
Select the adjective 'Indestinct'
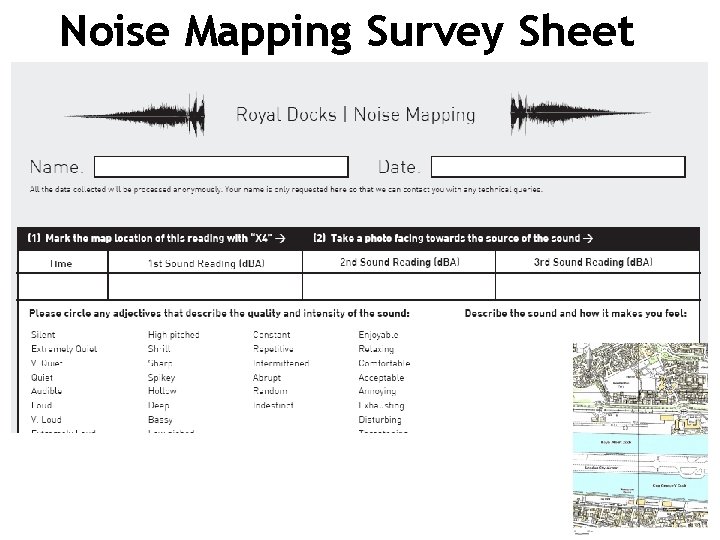coord(273,405)
